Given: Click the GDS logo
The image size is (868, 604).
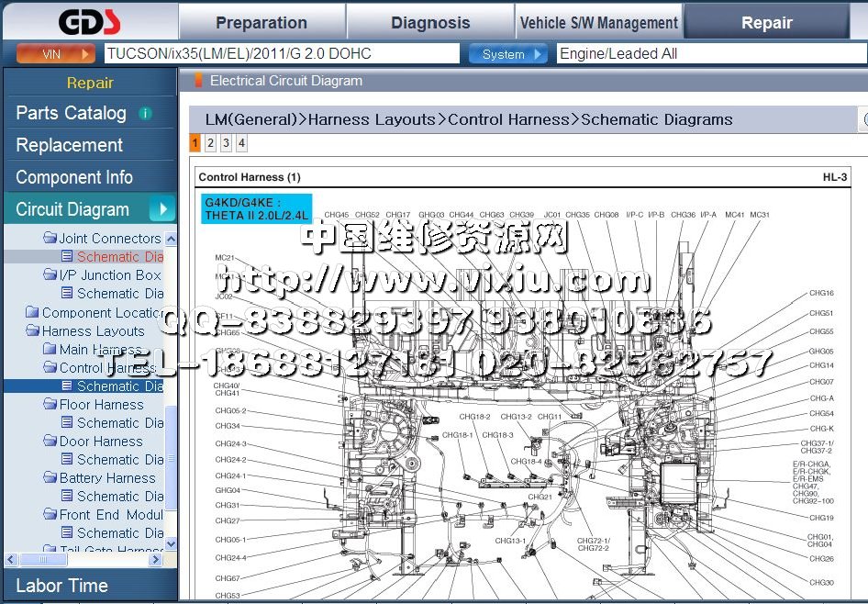Looking at the screenshot, I should 89,21.
